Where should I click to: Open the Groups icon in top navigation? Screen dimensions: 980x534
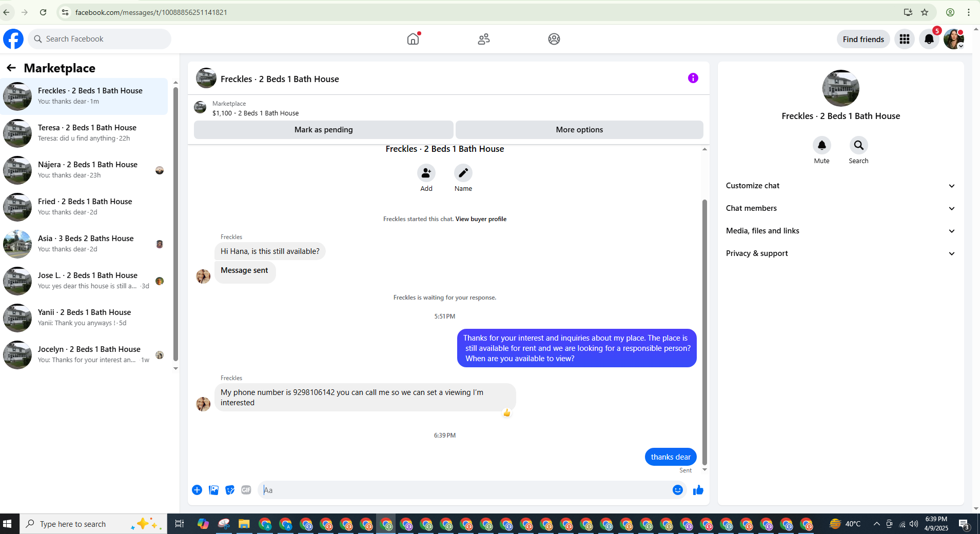point(554,39)
